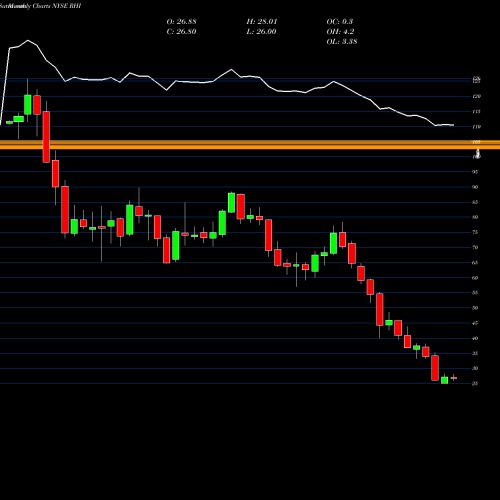This screenshot has width=500, height=500.
Task: Click the 30 price axis label
Action: click(475, 368)
